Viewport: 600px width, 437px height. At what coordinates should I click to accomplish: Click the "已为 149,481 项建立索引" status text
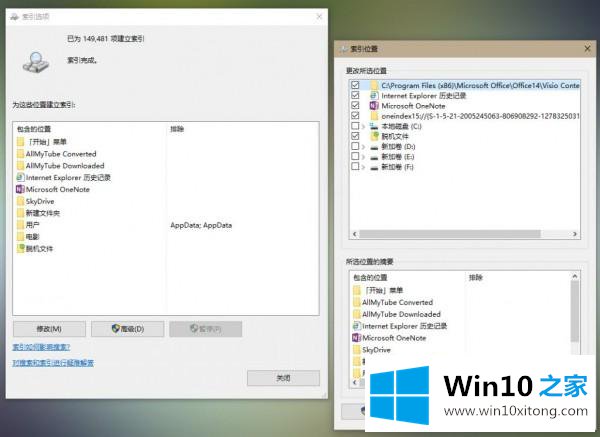tap(106, 39)
